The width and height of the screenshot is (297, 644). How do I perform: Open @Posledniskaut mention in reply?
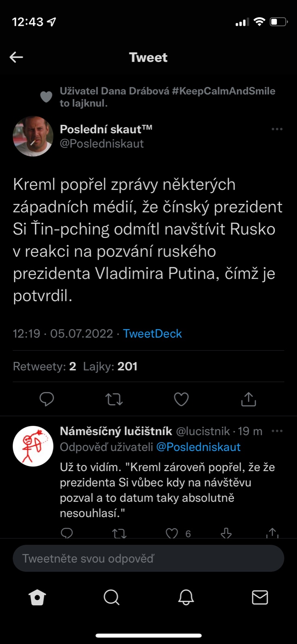pyautogui.click(x=198, y=447)
